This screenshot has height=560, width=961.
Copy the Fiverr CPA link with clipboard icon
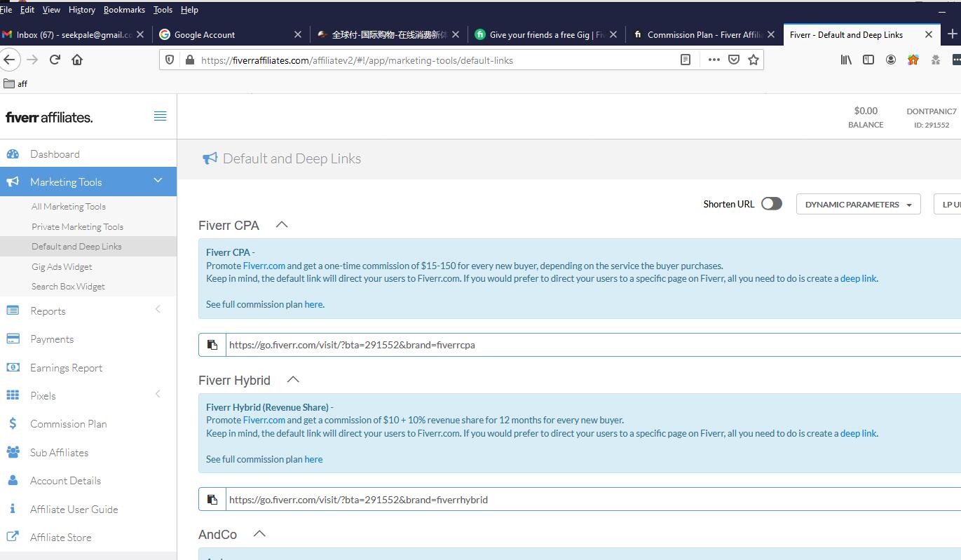[212, 345]
